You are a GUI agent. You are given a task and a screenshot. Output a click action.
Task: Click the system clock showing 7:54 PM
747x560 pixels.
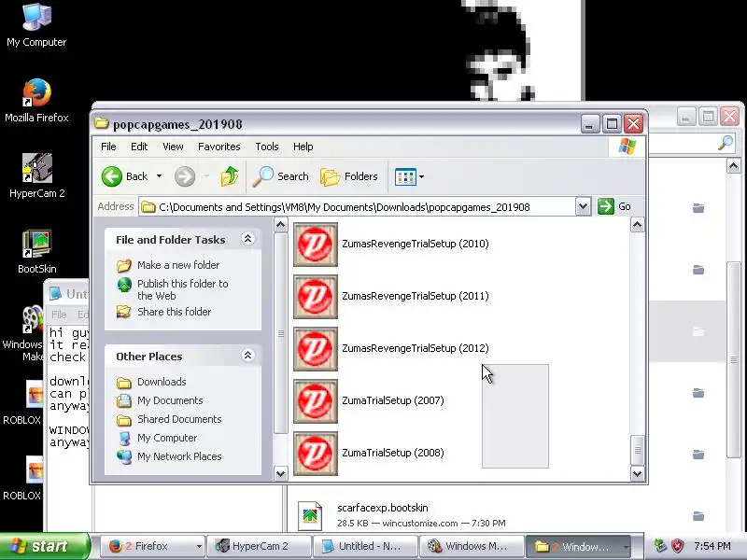(712, 546)
